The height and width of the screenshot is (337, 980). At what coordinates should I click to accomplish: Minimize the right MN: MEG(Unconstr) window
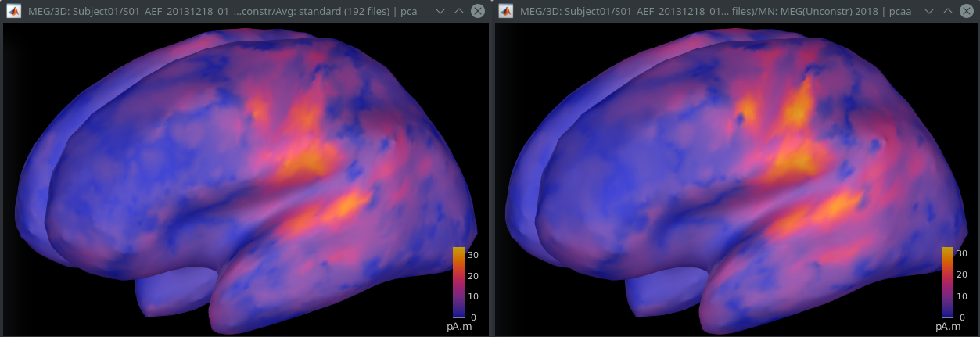click(931, 11)
